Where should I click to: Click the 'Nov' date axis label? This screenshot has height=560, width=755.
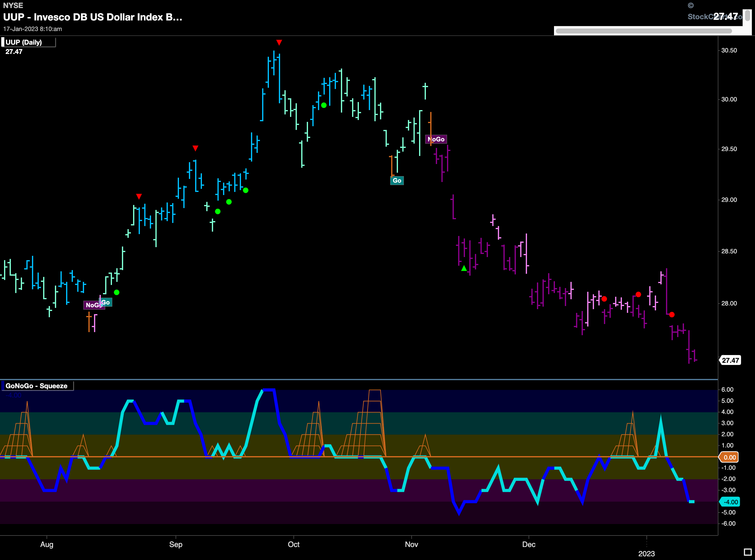[x=411, y=544]
